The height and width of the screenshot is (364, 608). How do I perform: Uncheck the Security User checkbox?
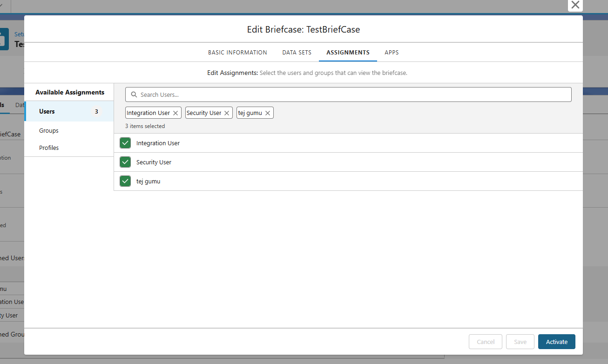click(125, 162)
